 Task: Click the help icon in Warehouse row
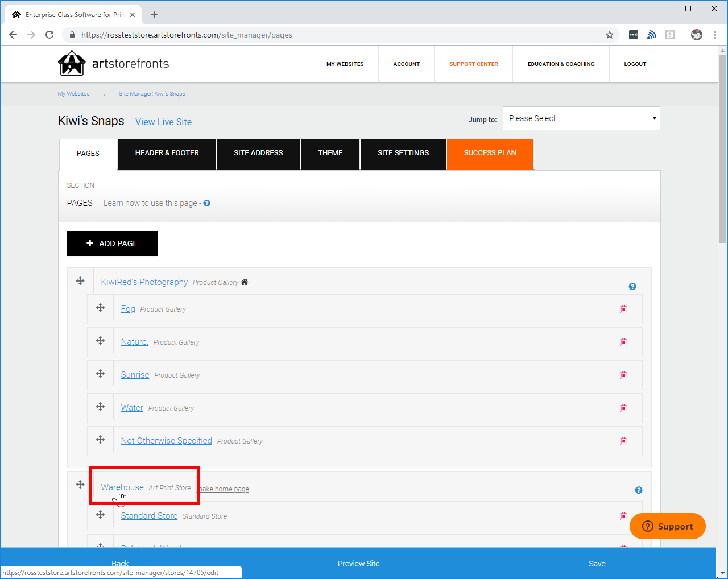[x=639, y=490]
